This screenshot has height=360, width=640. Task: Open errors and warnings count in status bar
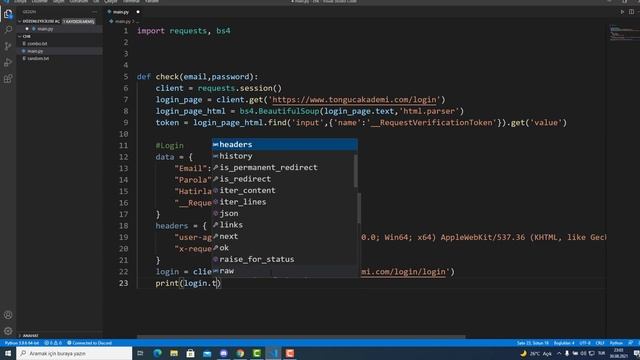tap(53, 343)
